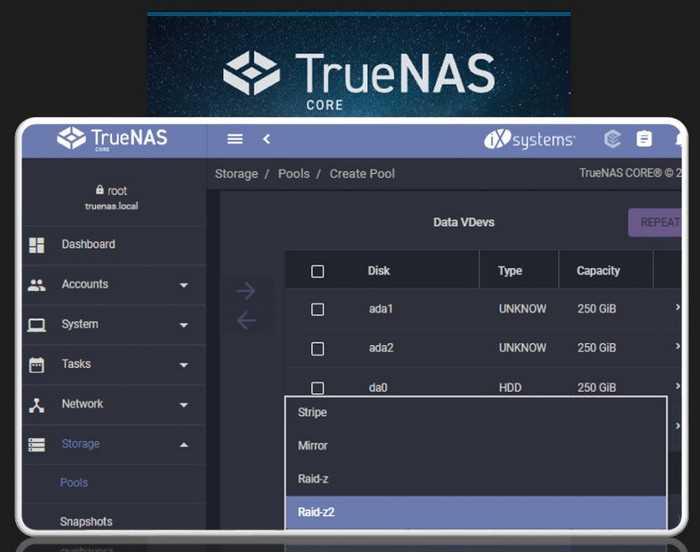Go to Pools breadcrumb
Image resolution: width=700 pixels, height=552 pixels.
coord(294,174)
